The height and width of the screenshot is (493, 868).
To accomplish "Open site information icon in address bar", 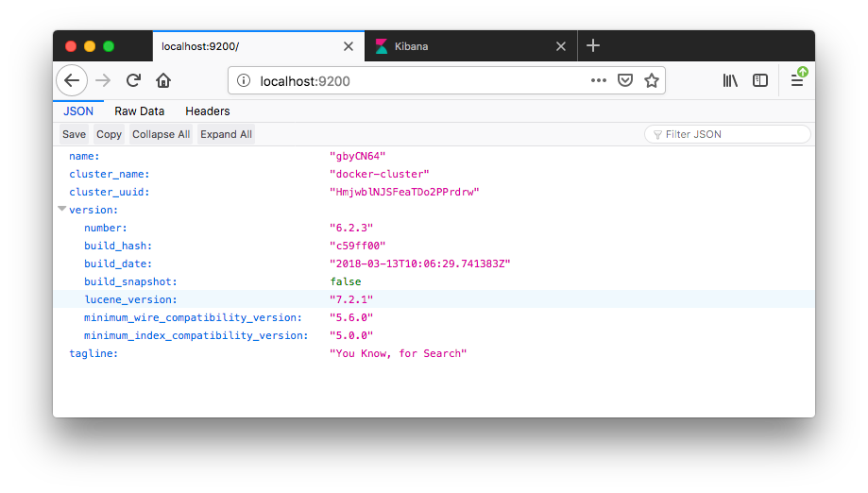I will coord(244,81).
